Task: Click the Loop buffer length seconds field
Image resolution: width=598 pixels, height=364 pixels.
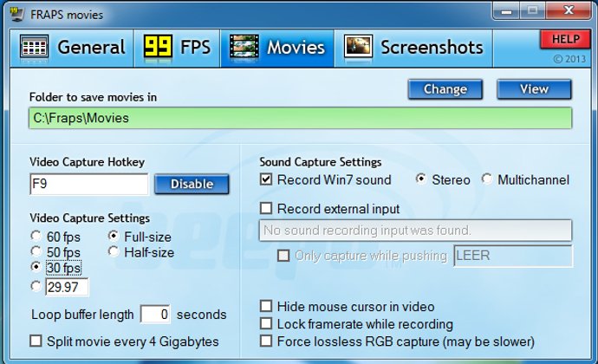Action: (x=155, y=315)
